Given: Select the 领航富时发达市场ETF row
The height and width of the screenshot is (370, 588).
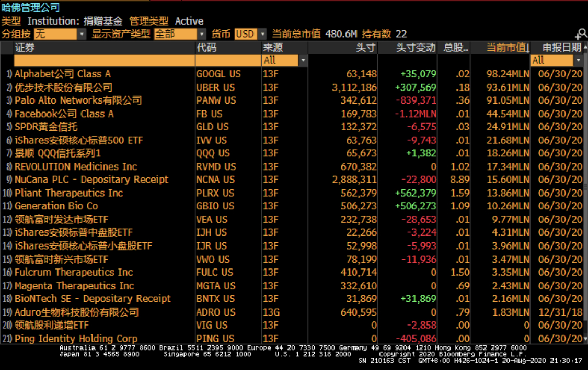Looking at the screenshot, I should pyautogui.click(x=293, y=219).
